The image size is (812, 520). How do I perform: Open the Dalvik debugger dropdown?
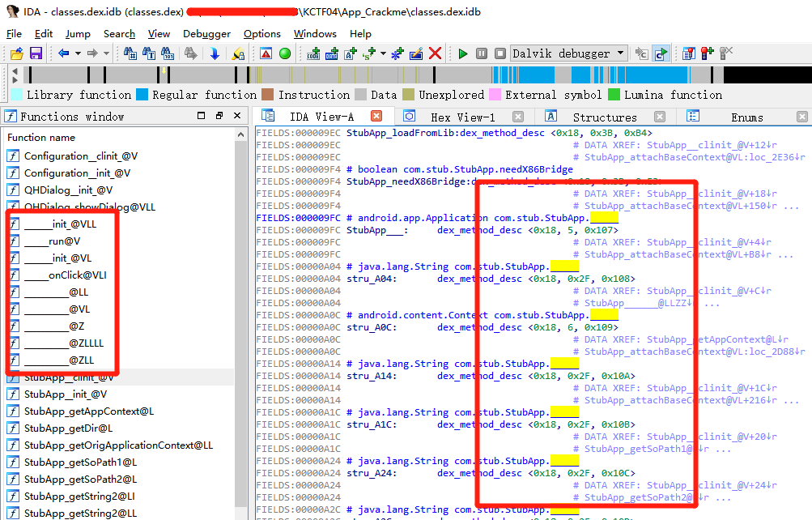click(x=568, y=53)
